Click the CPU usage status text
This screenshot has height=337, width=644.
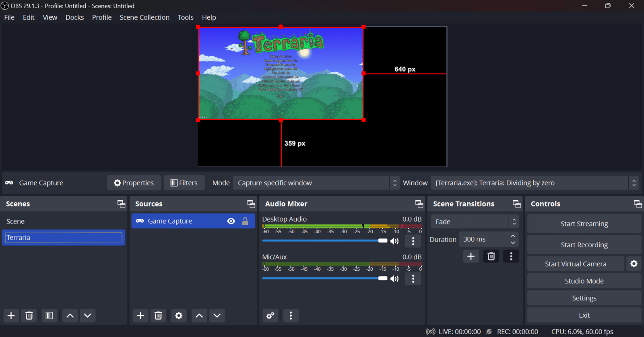click(x=582, y=332)
